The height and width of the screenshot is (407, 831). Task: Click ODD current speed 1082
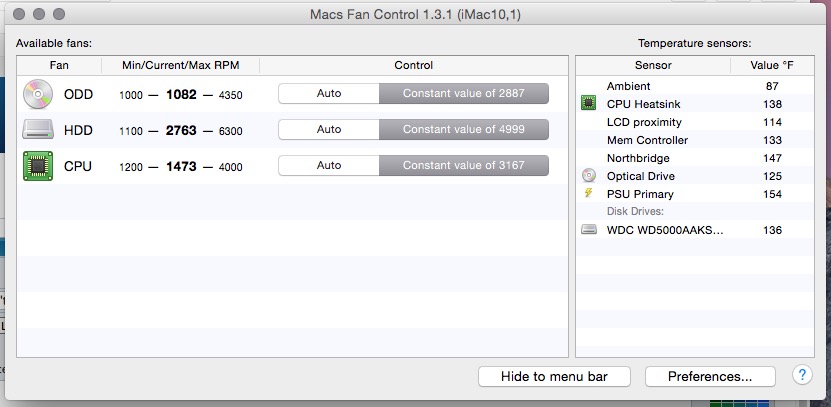181,94
